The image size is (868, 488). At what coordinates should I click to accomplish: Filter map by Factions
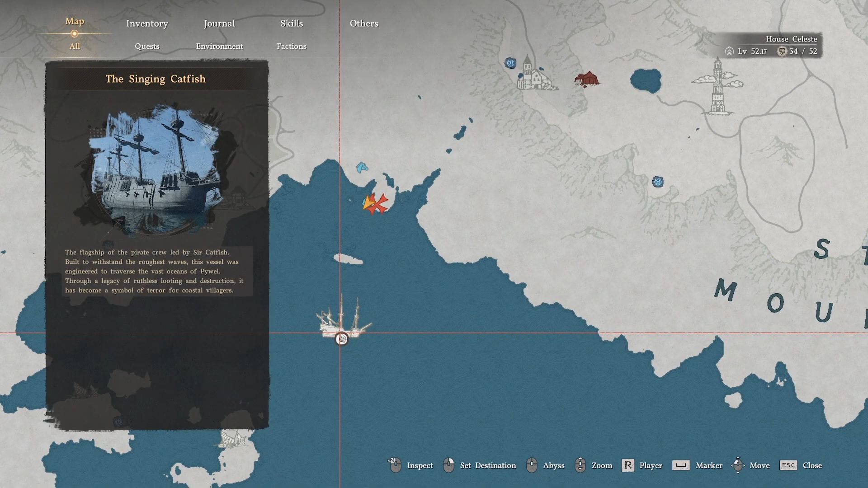pyautogui.click(x=292, y=46)
